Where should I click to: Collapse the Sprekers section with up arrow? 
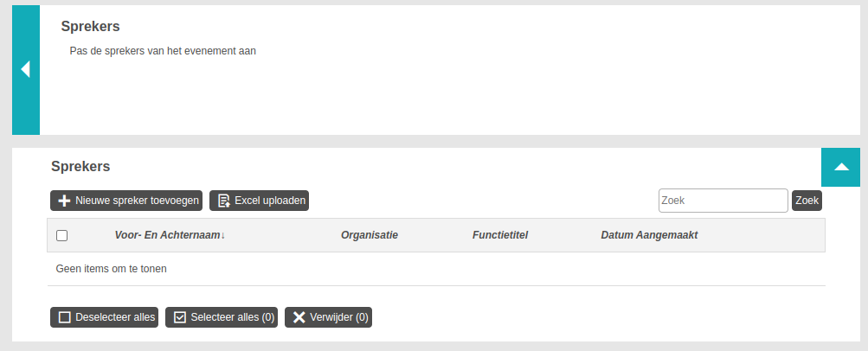point(840,167)
